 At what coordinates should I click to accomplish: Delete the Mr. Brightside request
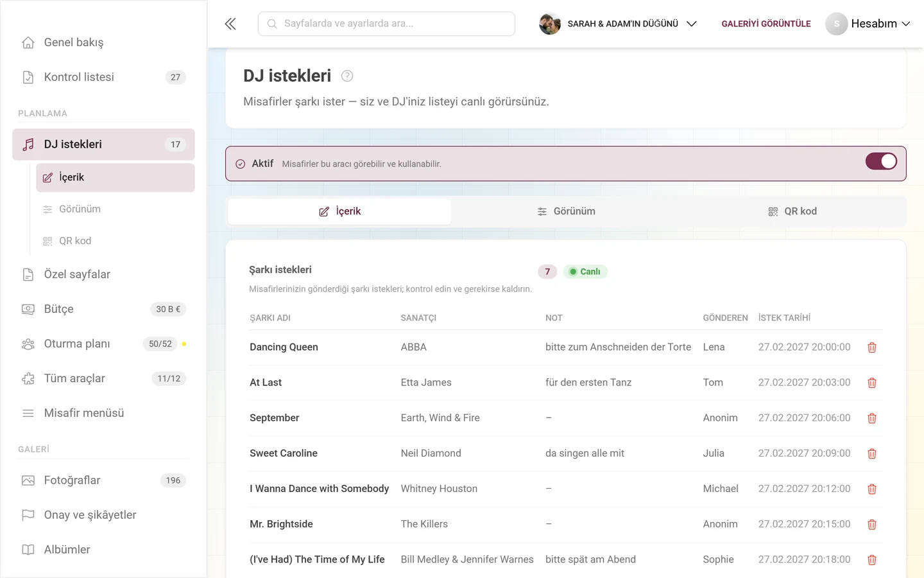(x=872, y=525)
